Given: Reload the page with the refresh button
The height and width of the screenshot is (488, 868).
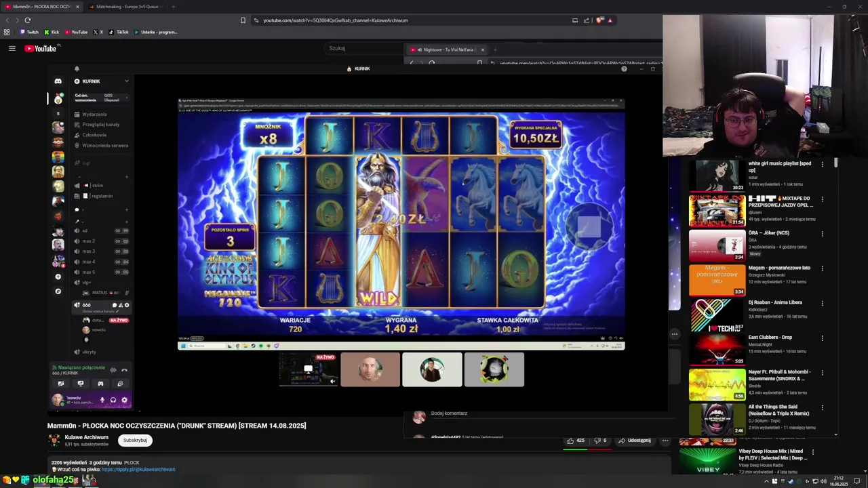Looking at the screenshot, I should (27, 20).
